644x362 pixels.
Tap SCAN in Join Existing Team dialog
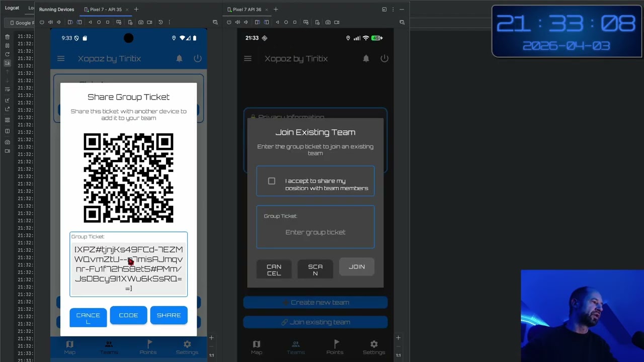tap(315, 270)
